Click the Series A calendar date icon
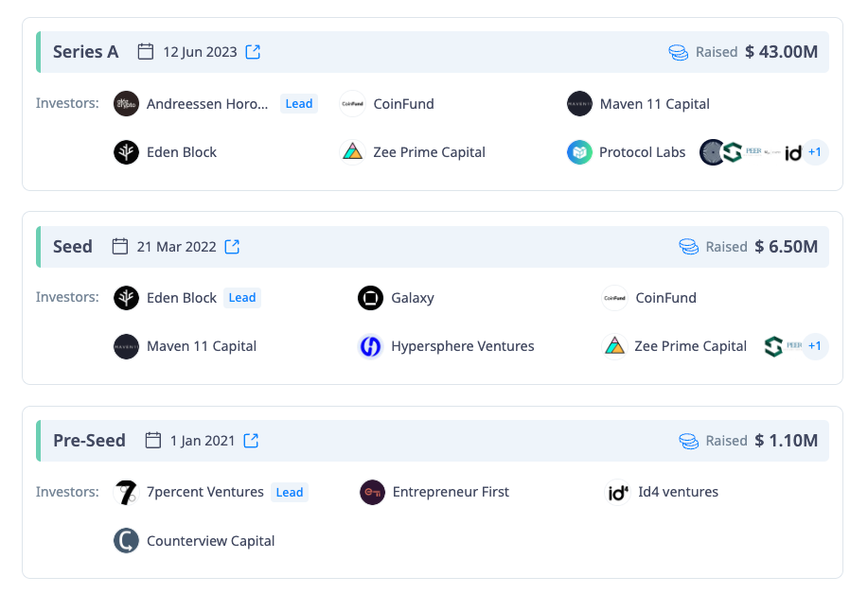 click(146, 52)
